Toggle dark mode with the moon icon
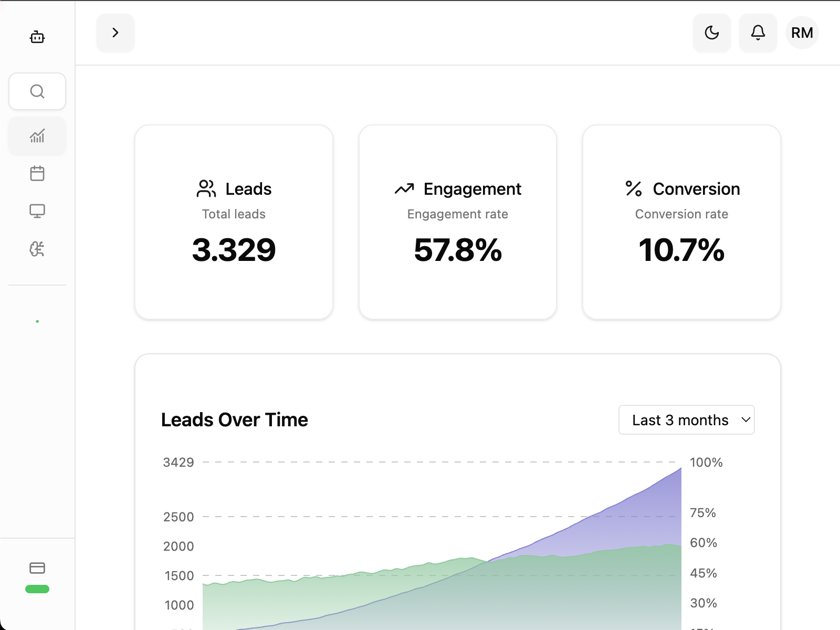The width and height of the screenshot is (840, 630). [711, 33]
